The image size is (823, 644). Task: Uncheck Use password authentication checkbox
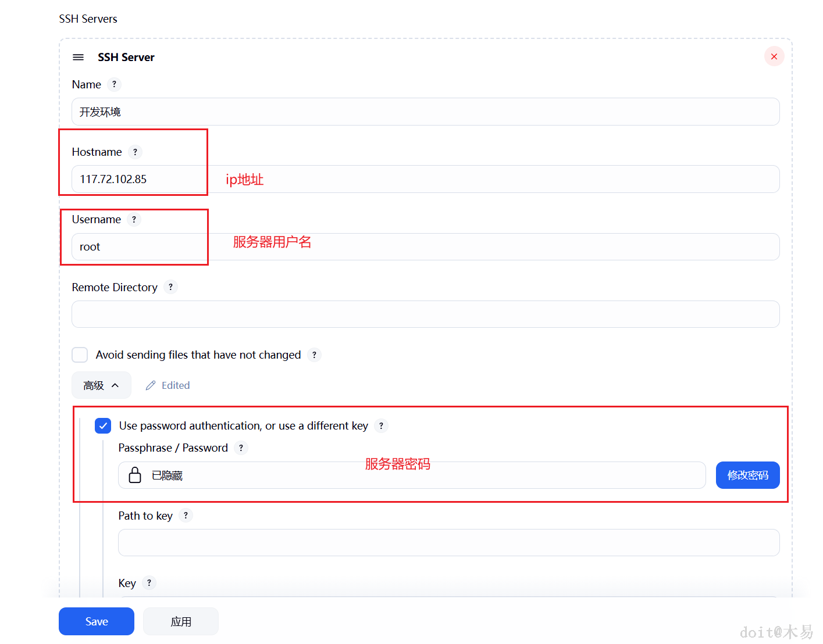103,425
